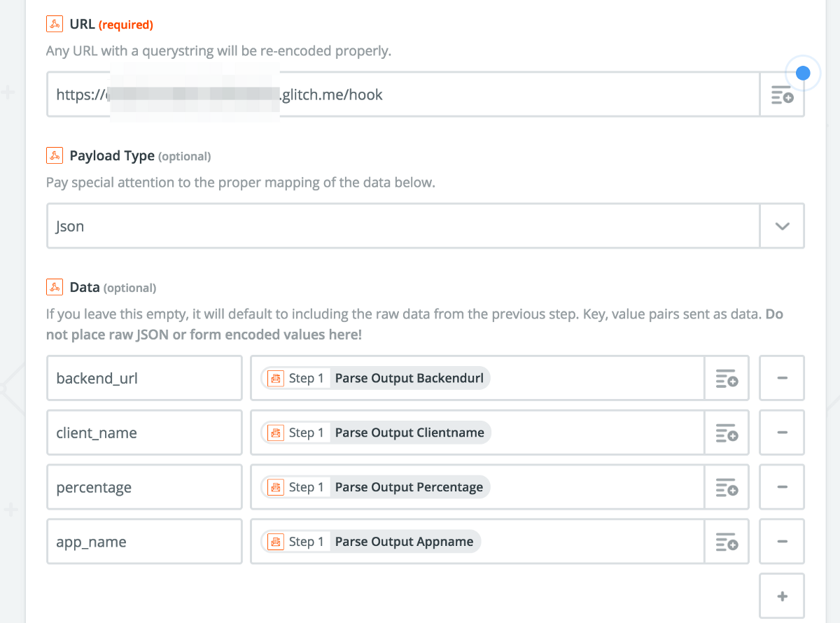Click insert-field icon in percentage row
840x623 pixels.
click(x=727, y=488)
